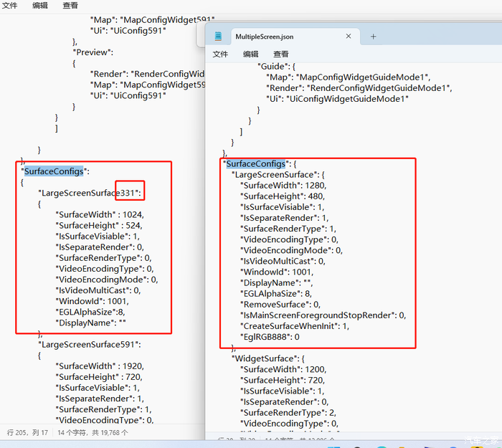Open 文件 menu in the left Notepad window
The height and width of the screenshot is (448, 502).
10,5
